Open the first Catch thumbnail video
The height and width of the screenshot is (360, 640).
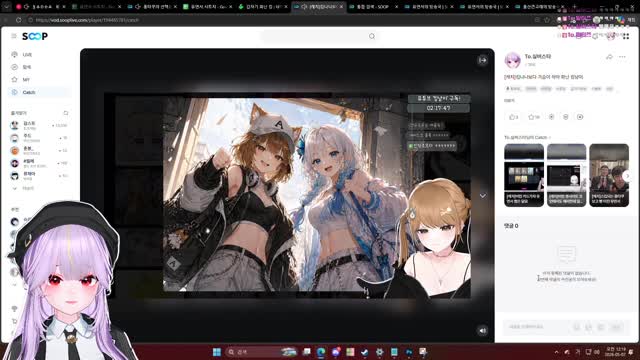click(524, 175)
